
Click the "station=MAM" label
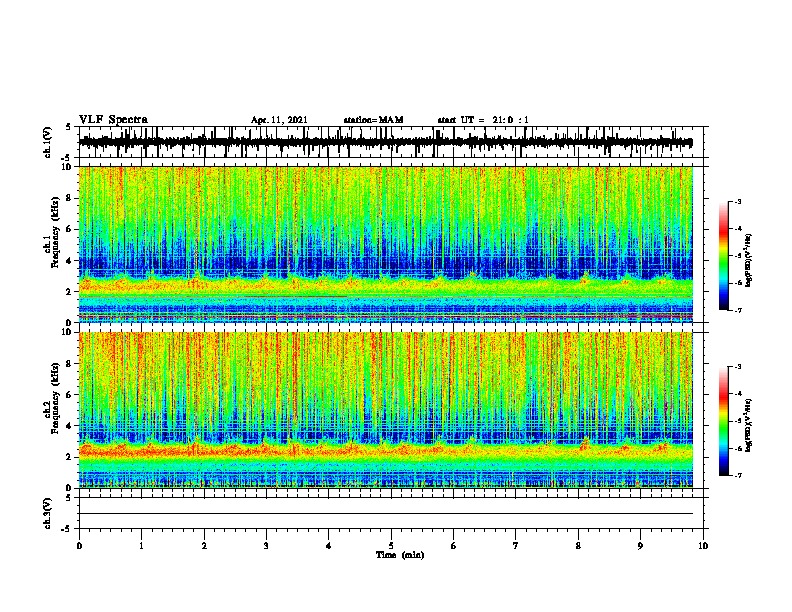[x=373, y=120]
